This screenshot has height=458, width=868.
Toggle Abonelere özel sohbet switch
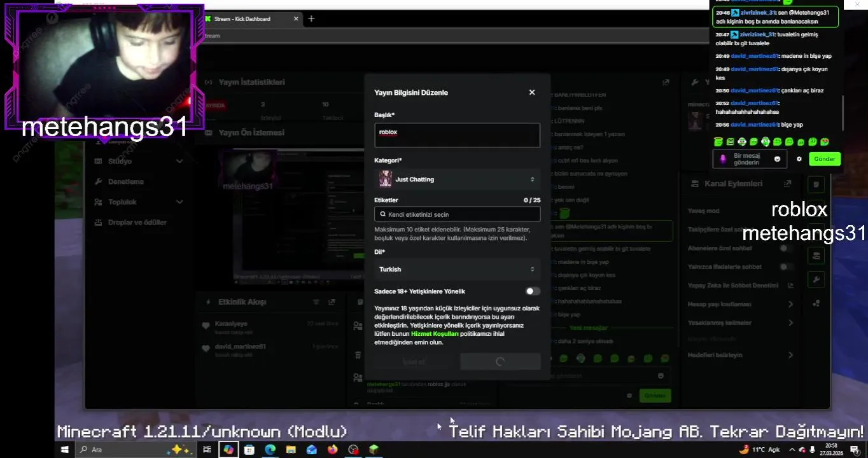pos(787,248)
